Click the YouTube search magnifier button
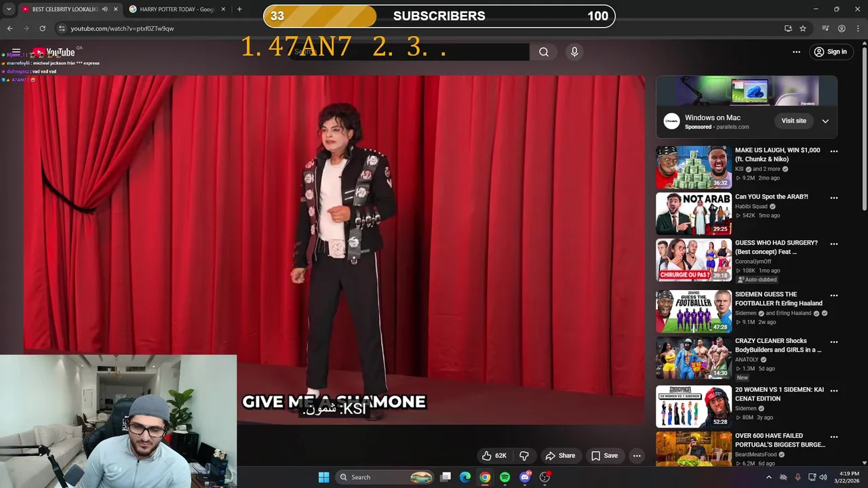This screenshot has width=868, height=488. click(544, 52)
